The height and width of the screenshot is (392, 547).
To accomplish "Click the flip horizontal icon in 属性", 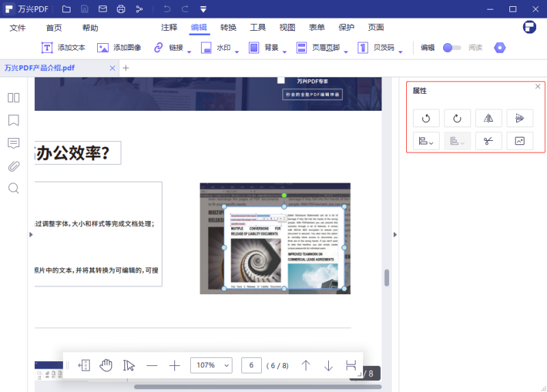I will (x=488, y=118).
